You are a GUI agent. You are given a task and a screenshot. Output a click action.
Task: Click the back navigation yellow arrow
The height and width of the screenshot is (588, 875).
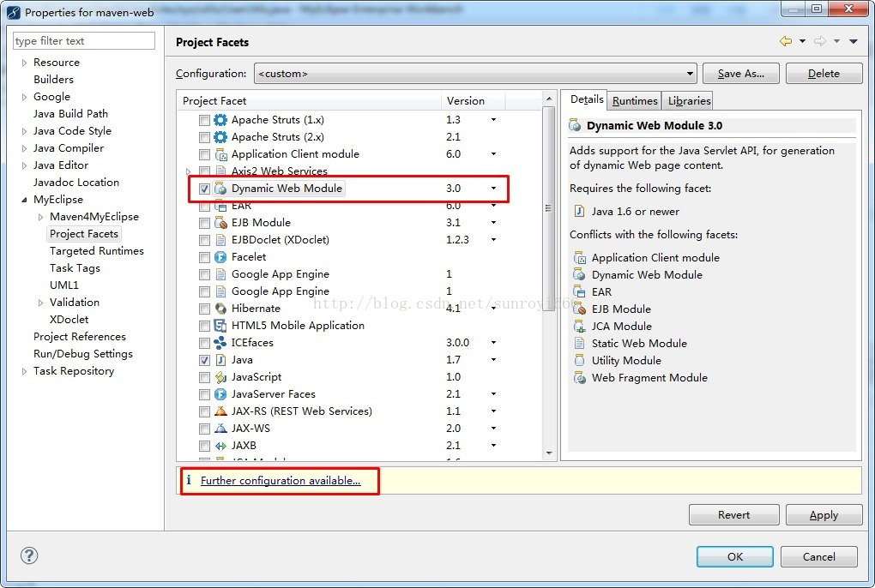[x=786, y=41]
